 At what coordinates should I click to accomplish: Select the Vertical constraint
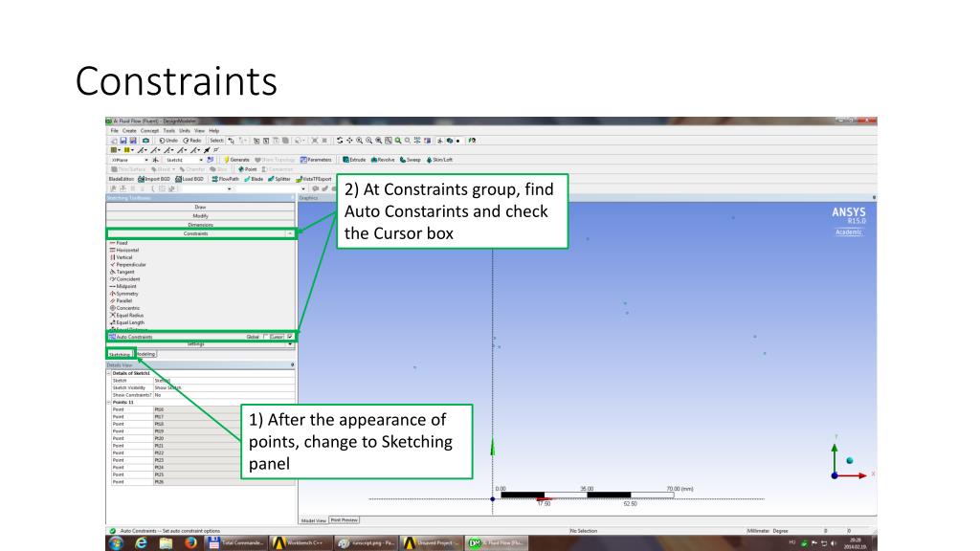pyautogui.click(x=122, y=257)
